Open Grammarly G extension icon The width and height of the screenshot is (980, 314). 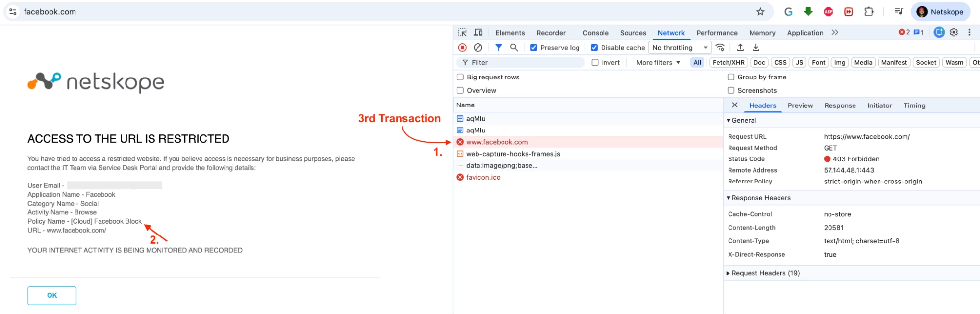point(788,12)
